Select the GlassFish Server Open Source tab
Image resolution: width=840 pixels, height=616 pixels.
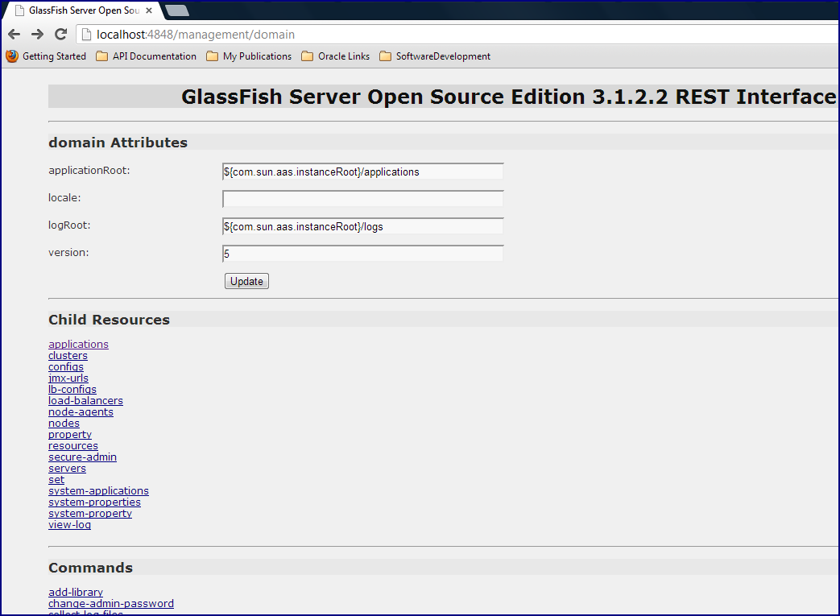[x=83, y=10]
